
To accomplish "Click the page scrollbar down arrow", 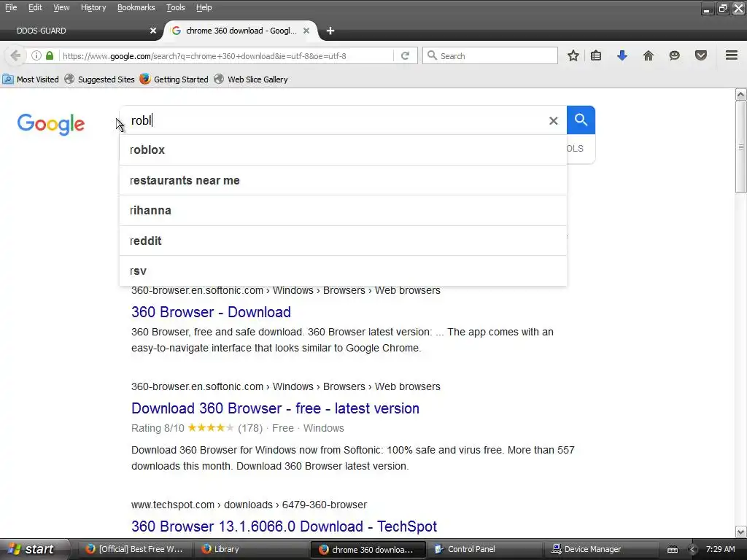I will [x=740, y=532].
